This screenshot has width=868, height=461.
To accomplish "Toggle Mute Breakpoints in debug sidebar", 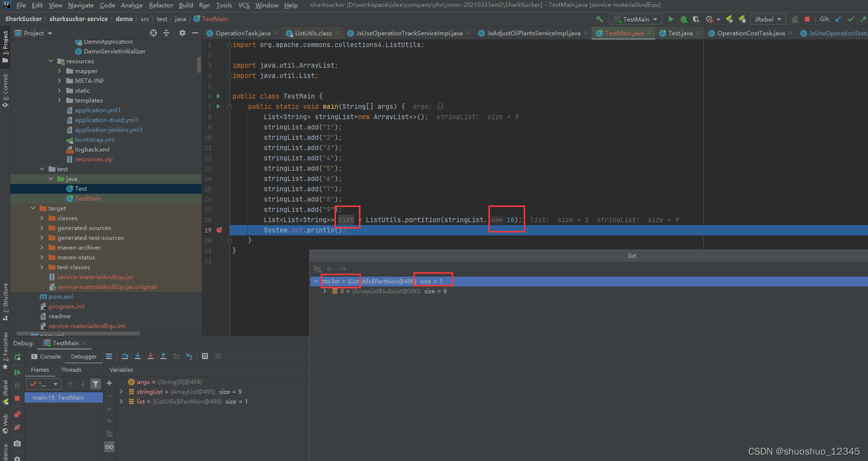I will click(x=17, y=427).
